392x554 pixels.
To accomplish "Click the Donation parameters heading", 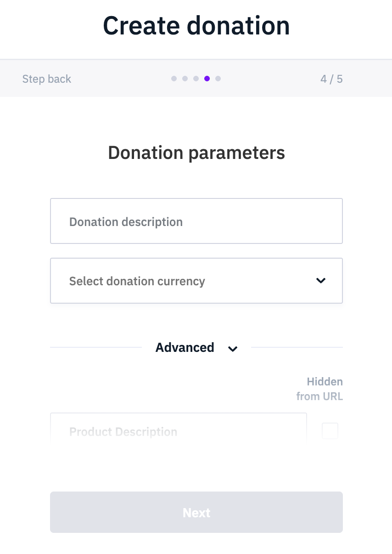I will click(196, 153).
